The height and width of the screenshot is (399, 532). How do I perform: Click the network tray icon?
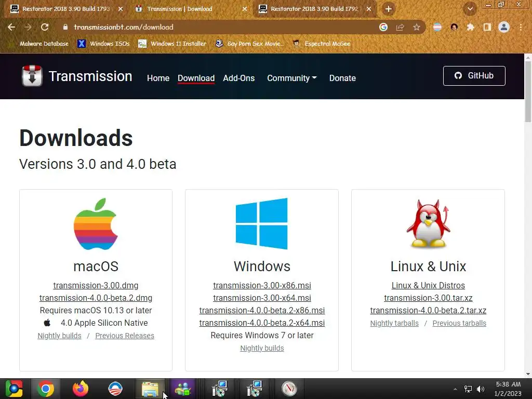[x=468, y=389]
